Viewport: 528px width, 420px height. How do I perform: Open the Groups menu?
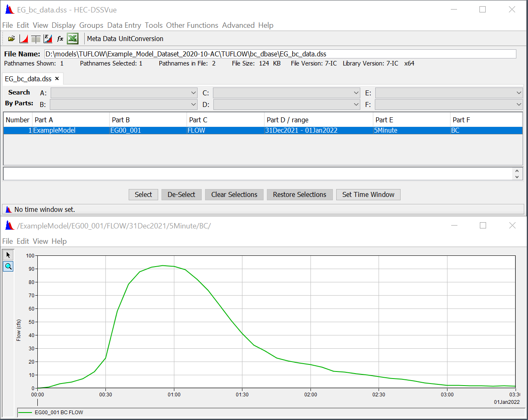point(91,25)
